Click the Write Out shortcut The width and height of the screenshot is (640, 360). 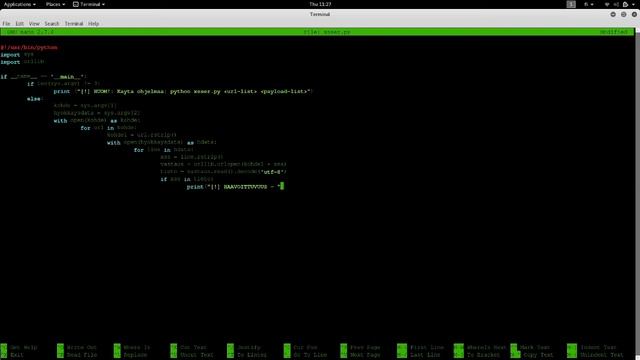coord(77,347)
